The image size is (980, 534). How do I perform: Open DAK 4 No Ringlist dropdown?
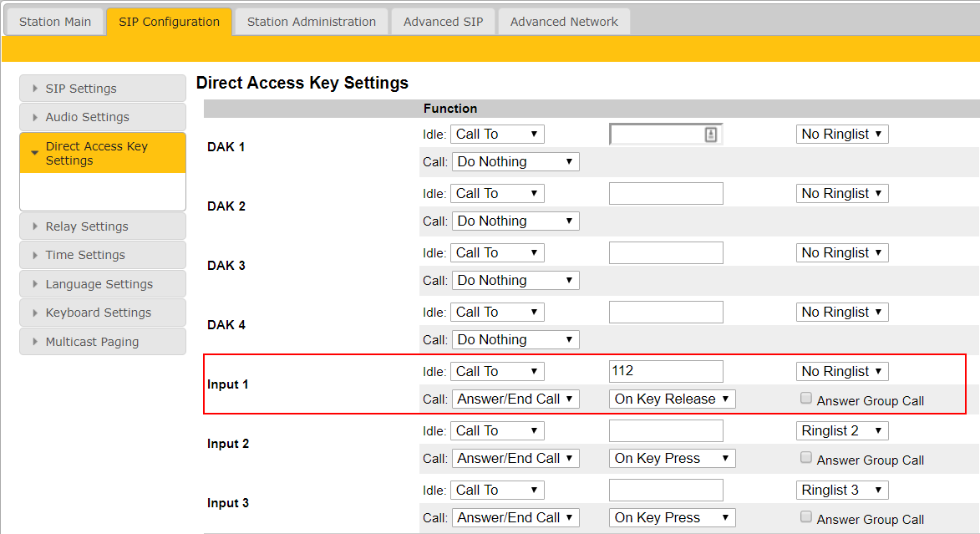click(841, 312)
